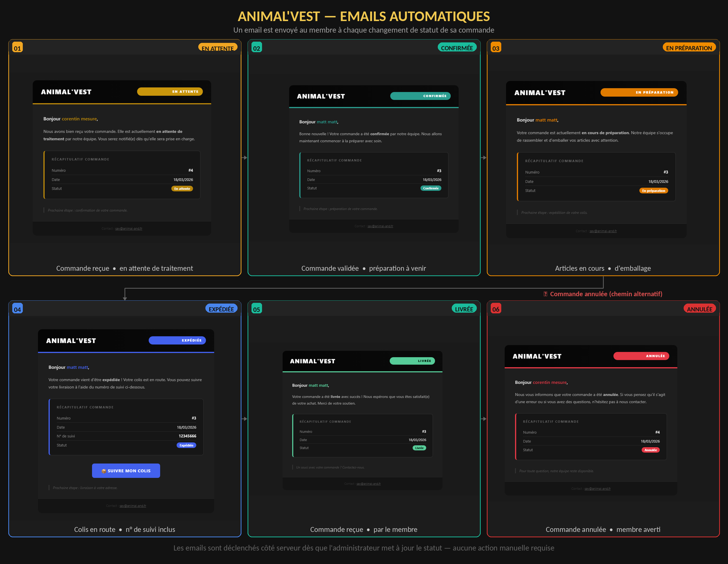Screen dimensions: 728x564
Task: Select the EN ATTENTE panel label
Action: [218, 48]
